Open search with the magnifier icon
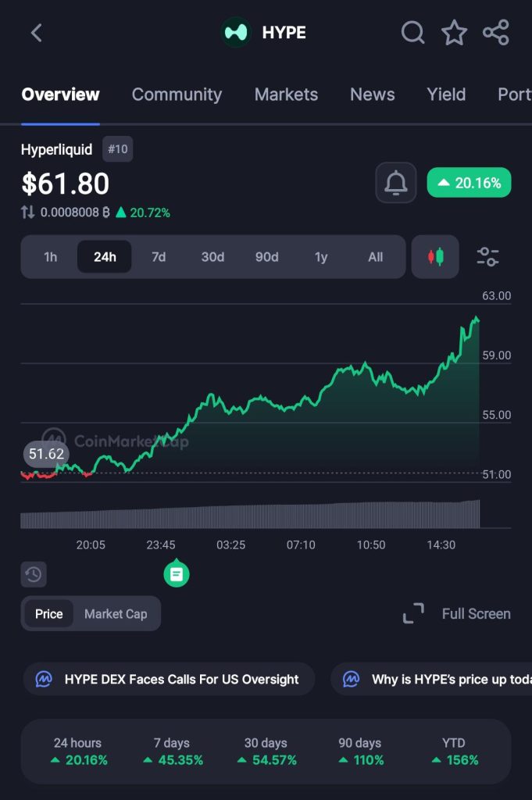The image size is (532, 800). point(412,33)
